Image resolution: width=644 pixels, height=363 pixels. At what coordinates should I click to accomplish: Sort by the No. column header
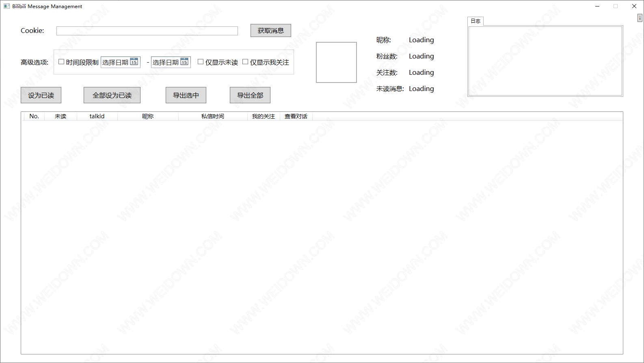click(34, 116)
